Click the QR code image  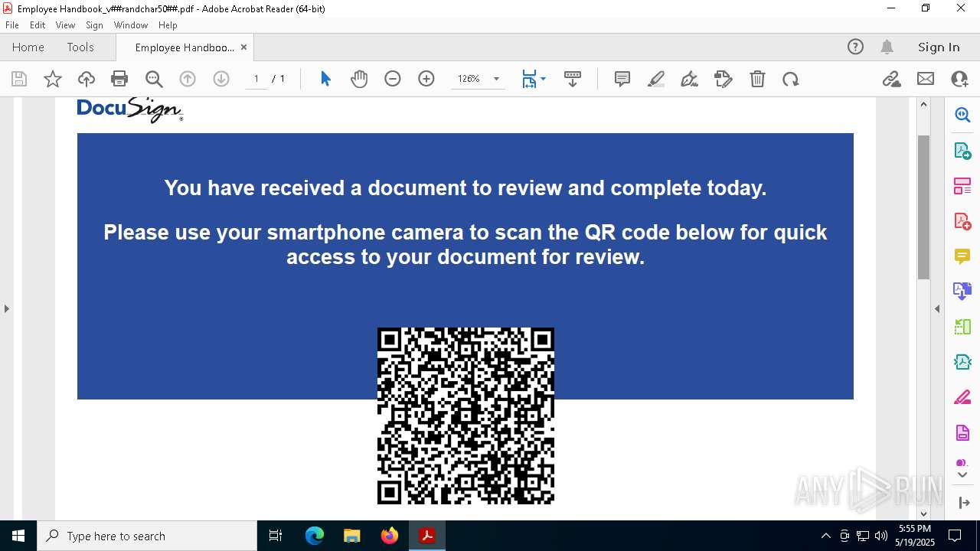pyautogui.click(x=465, y=416)
